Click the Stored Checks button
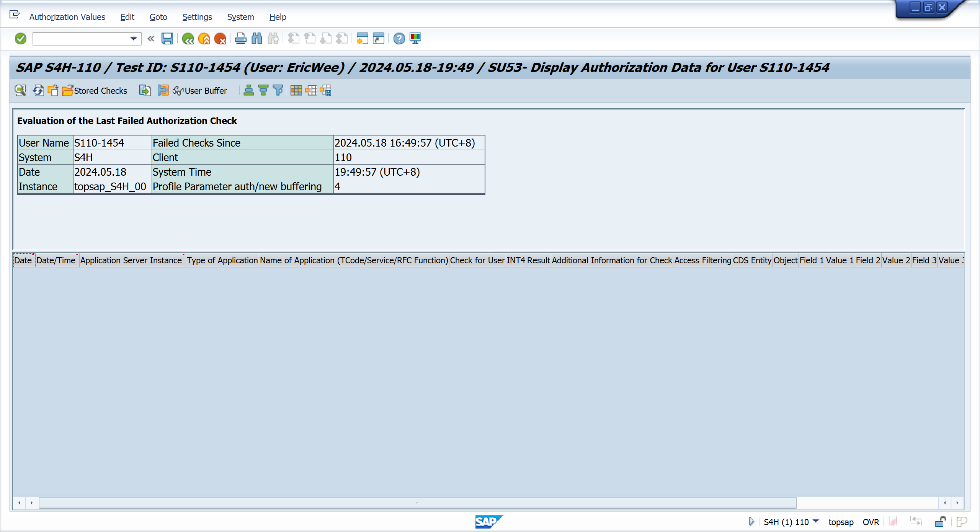This screenshot has width=980, height=532. 95,91
